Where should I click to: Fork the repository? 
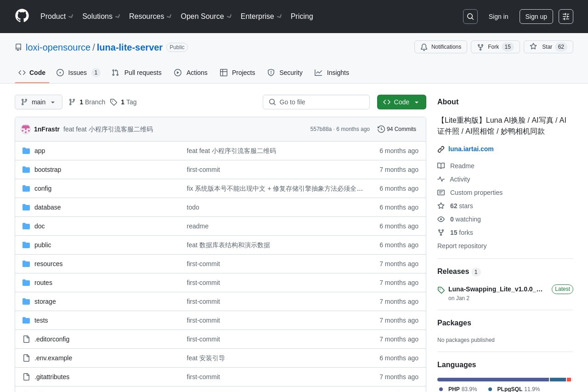(x=495, y=47)
